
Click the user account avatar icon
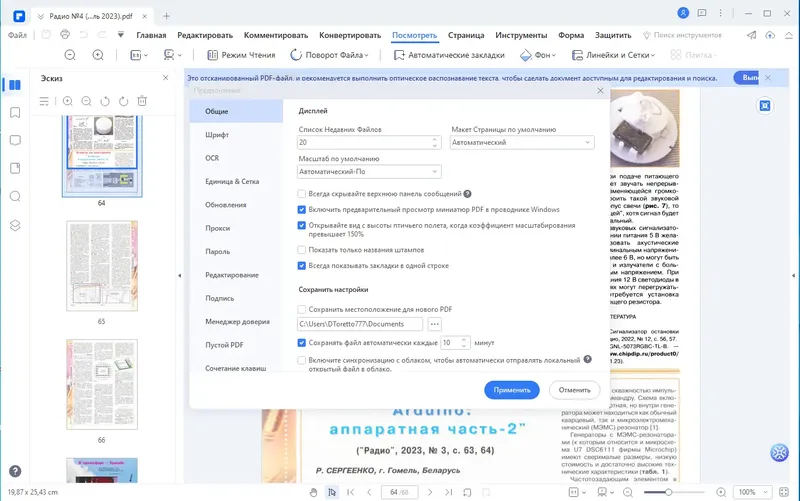(683, 13)
